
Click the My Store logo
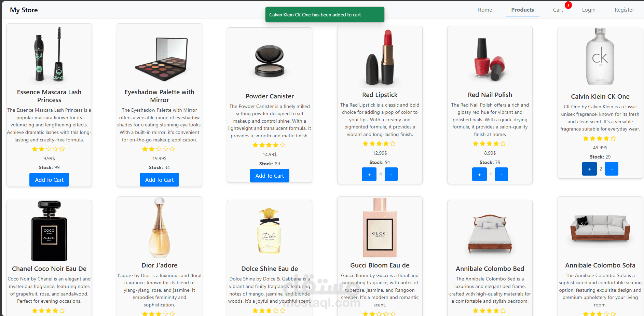[24, 10]
